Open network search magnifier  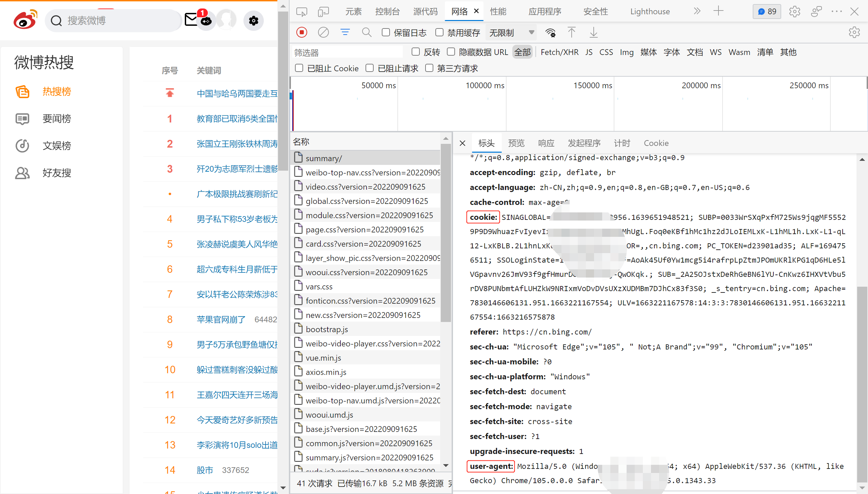tap(367, 33)
